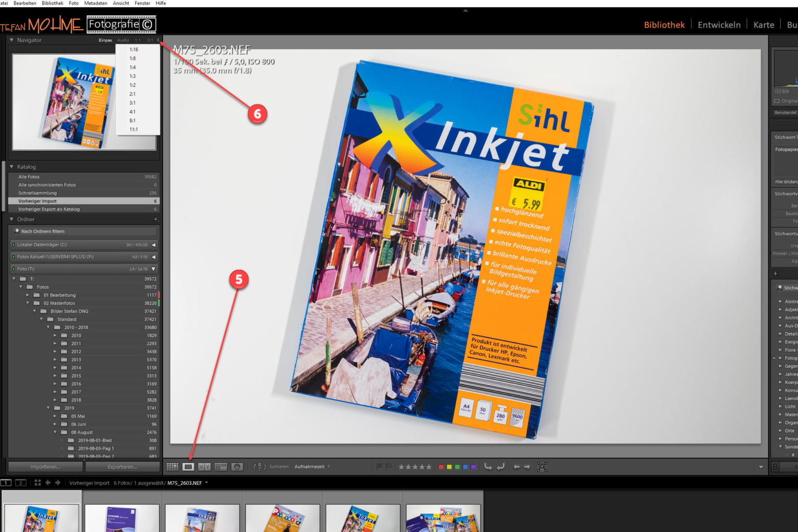
Task: Assign the purple color label
Action: point(473,467)
